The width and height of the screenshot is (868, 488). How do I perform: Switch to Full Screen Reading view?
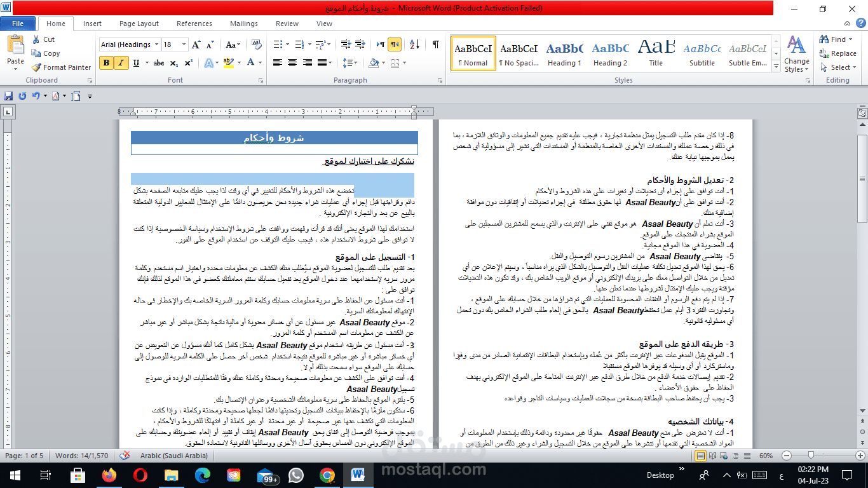pos(712,456)
